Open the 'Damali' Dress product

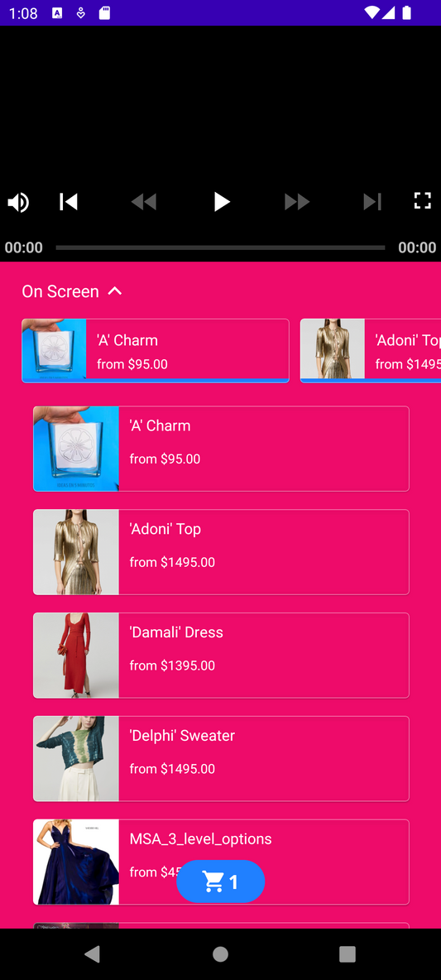221,655
